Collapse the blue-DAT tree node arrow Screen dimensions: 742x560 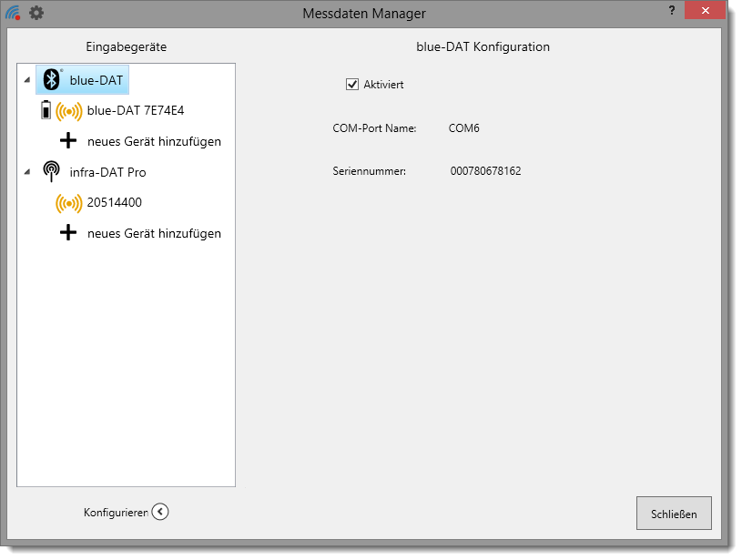pyautogui.click(x=26, y=80)
